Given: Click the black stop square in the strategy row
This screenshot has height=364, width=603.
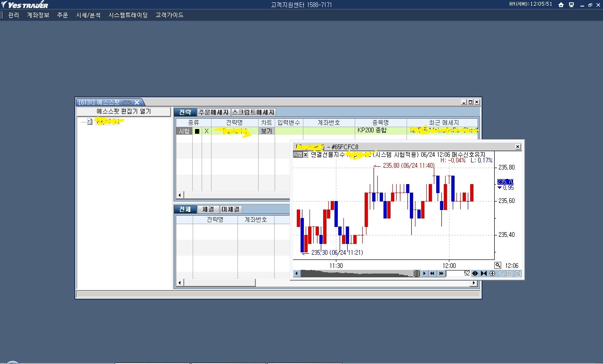Looking at the screenshot, I should point(197,131).
